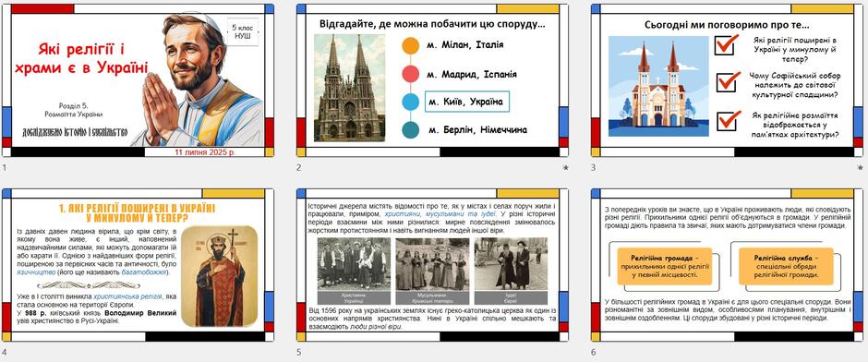Click the checkmark beside the Софійський собор question
This screenshot has width=868, height=362.
click(728, 81)
